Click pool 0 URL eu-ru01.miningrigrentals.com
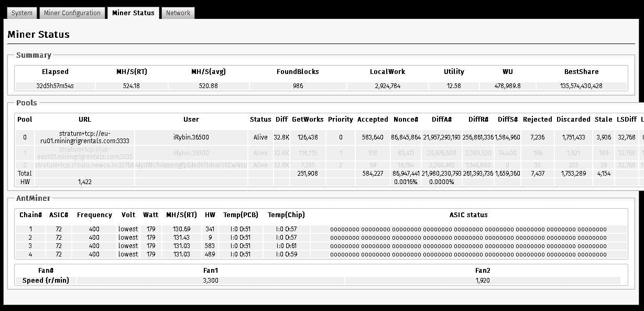The height and width of the screenshot is (311, 644). (85, 137)
